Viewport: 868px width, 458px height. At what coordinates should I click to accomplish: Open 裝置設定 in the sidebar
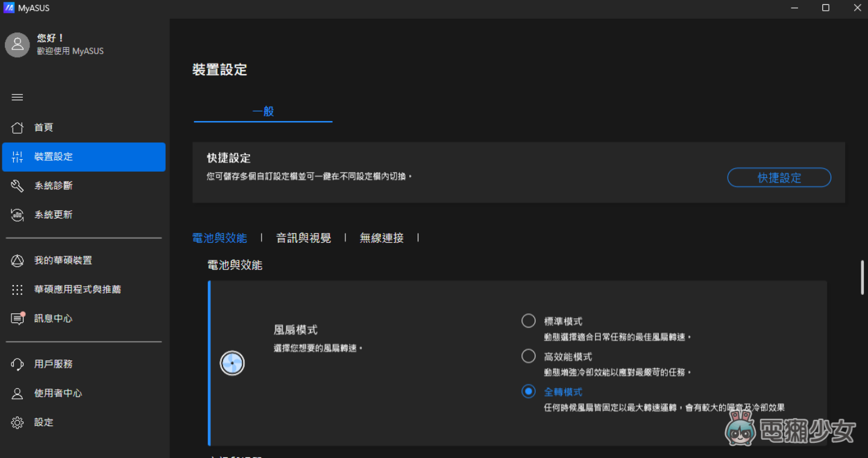pyautogui.click(x=84, y=157)
